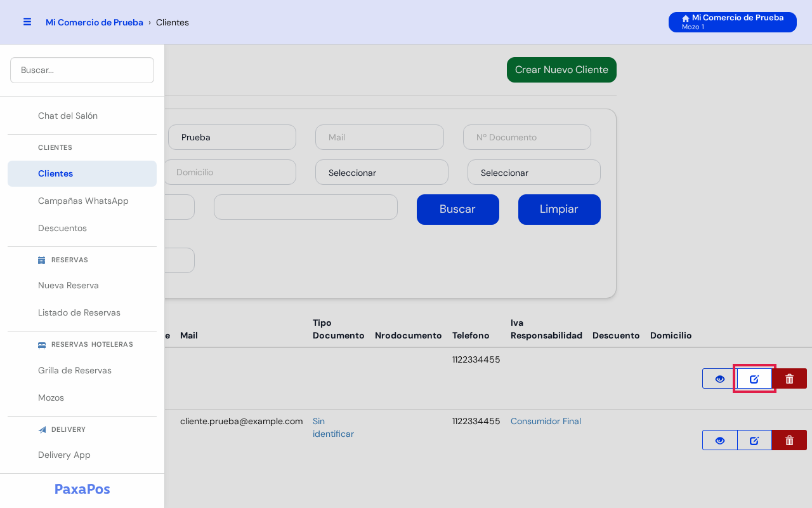Select Clientes in the sidebar
The height and width of the screenshot is (508, 812).
click(82, 173)
